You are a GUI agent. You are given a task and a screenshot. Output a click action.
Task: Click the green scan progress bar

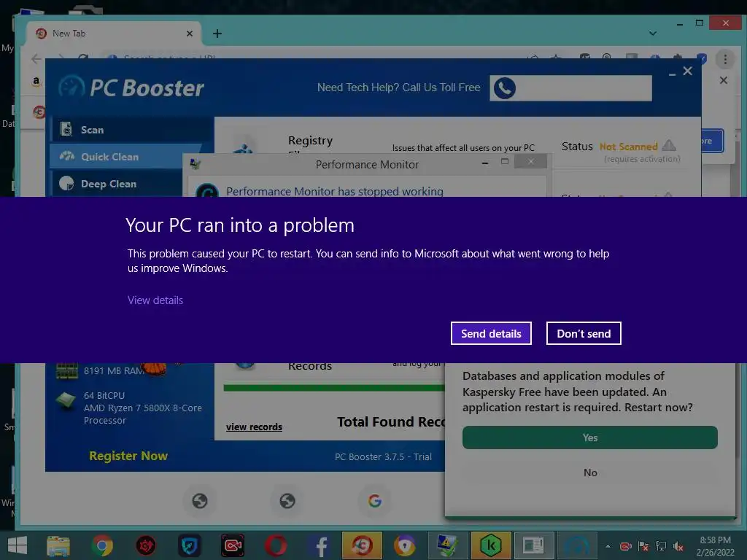point(334,388)
